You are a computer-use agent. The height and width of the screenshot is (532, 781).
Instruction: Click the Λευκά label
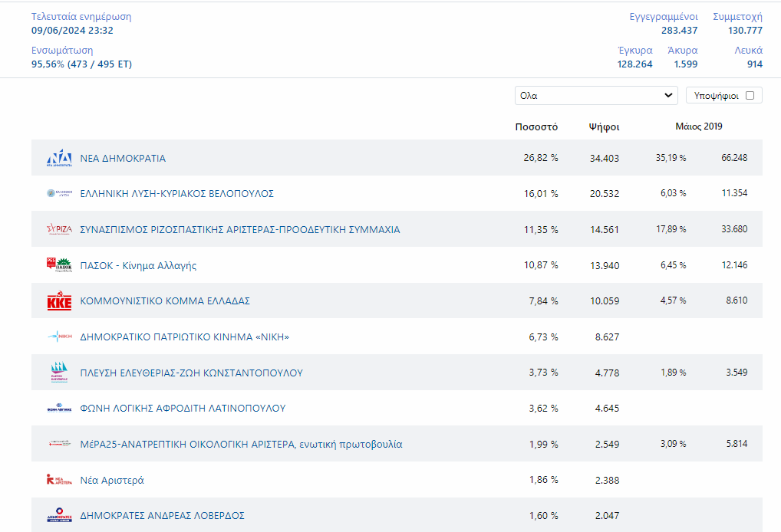point(748,51)
